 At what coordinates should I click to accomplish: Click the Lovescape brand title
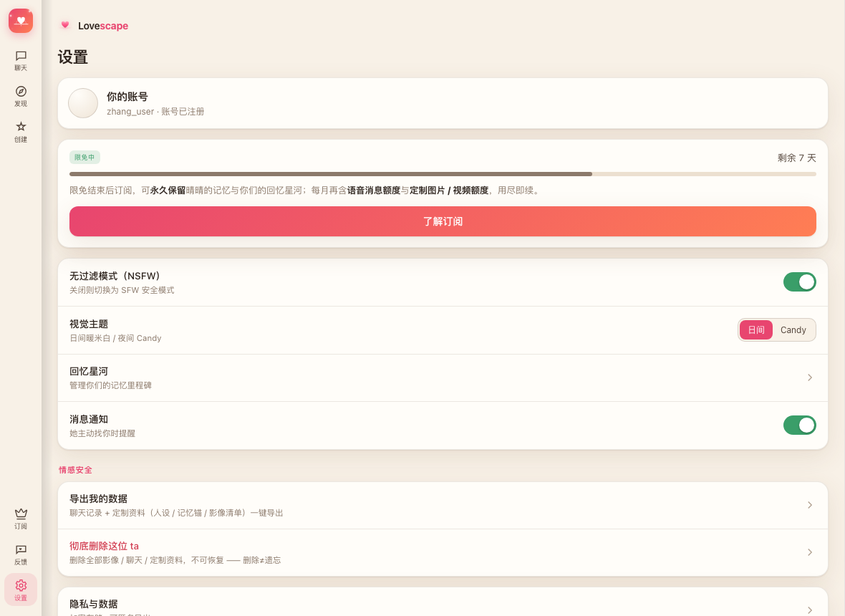pyautogui.click(x=103, y=26)
